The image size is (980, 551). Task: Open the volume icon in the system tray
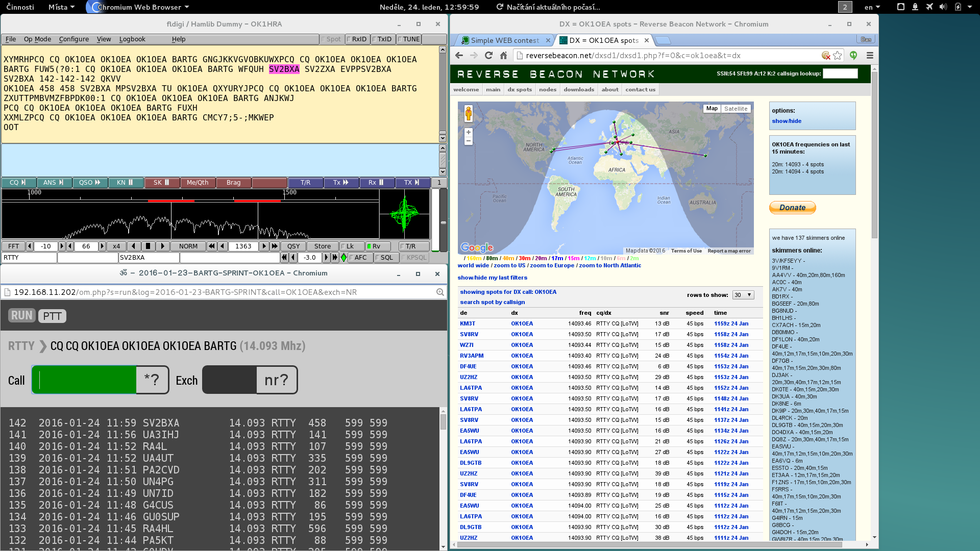(943, 7)
